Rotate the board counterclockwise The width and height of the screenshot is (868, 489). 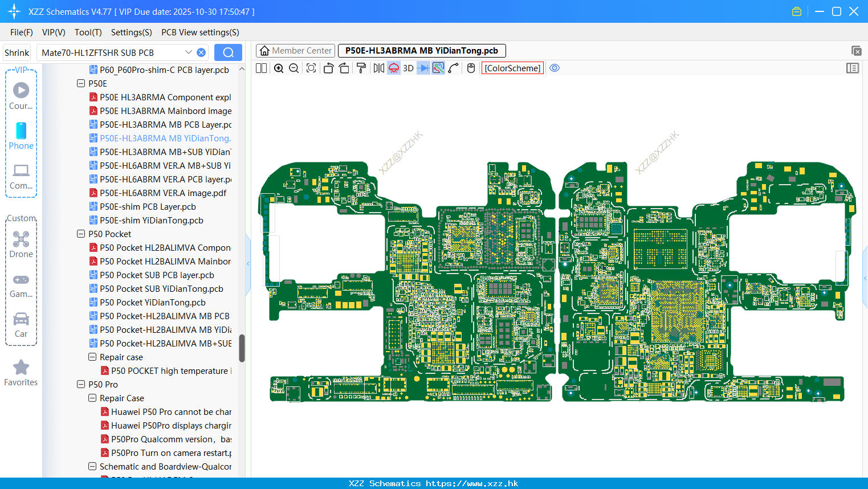click(x=328, y=68)
